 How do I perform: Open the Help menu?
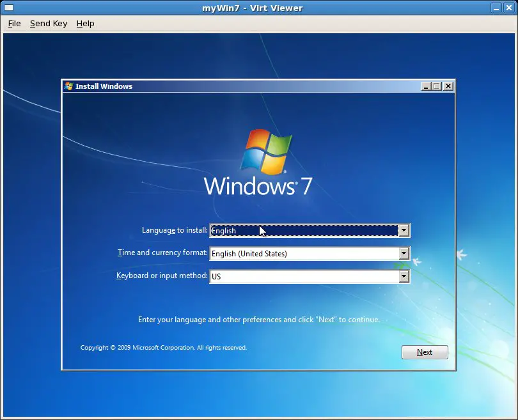click(x=85, y=24)
